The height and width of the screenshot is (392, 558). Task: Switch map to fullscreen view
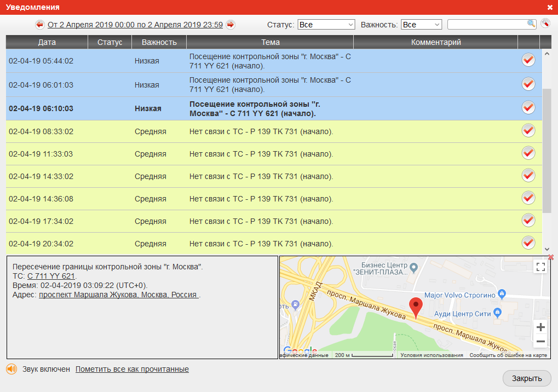(x=540, y=267)
